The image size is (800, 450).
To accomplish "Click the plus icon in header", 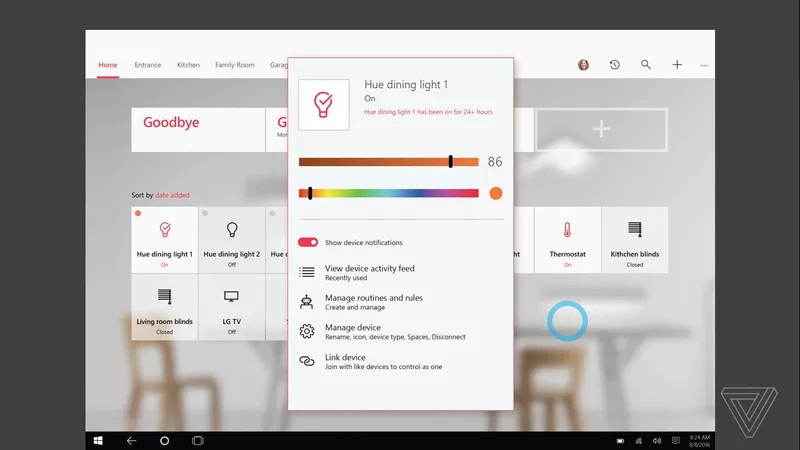I will pos(677,65).
